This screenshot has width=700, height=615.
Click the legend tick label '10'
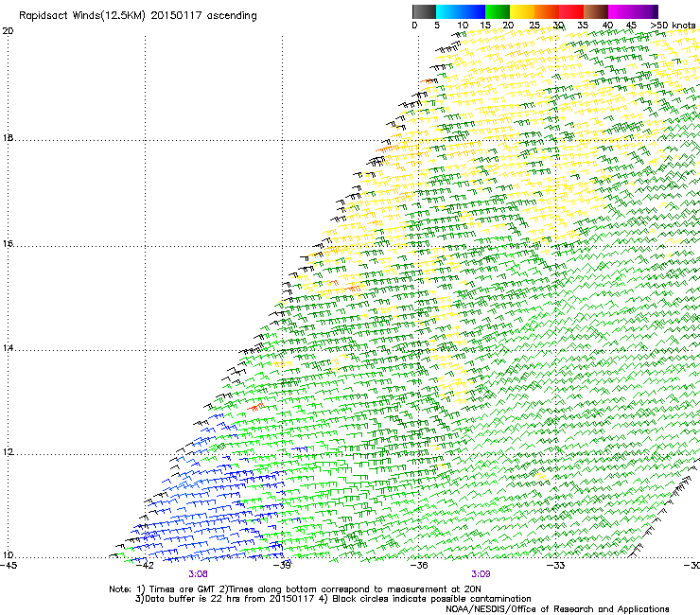click(463, 26)
